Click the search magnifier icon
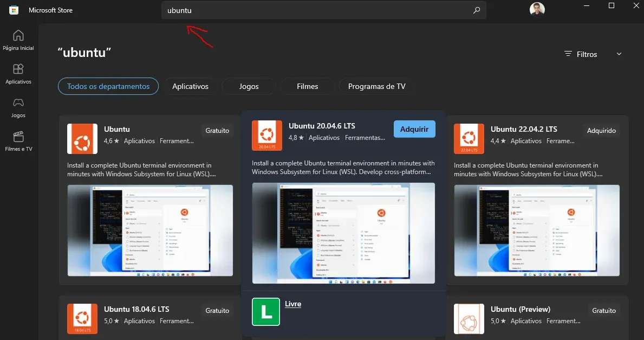Viewport: 644px width, 340px height. point(477,10)
